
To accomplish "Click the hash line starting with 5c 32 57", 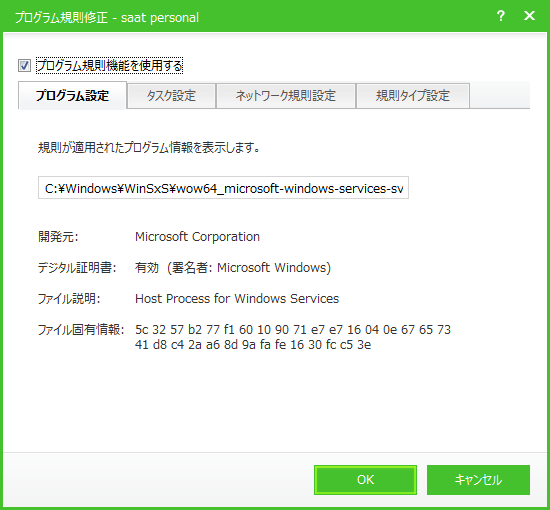I will click(x=293, y=330).
